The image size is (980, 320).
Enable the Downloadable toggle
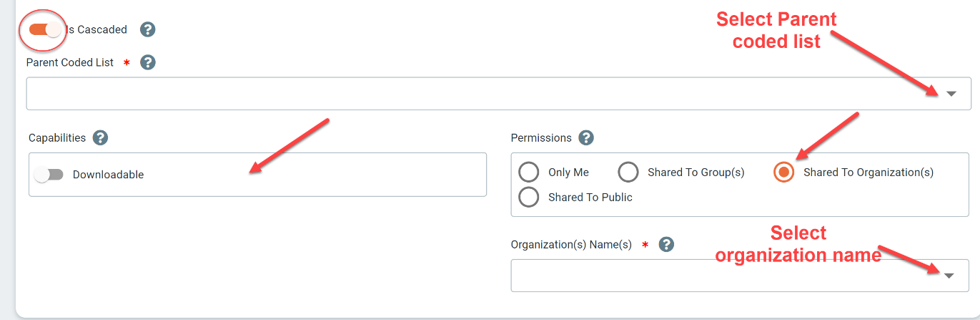pos(49,175)
